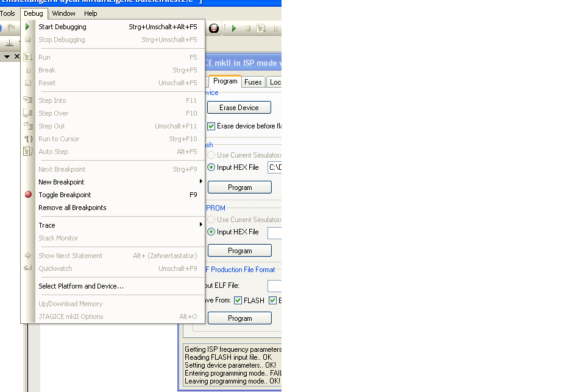This screenshot has width=585, height=392.
Task: Click log line 'Reading FLASH input file.. OK'
Action: coord(229,357)
